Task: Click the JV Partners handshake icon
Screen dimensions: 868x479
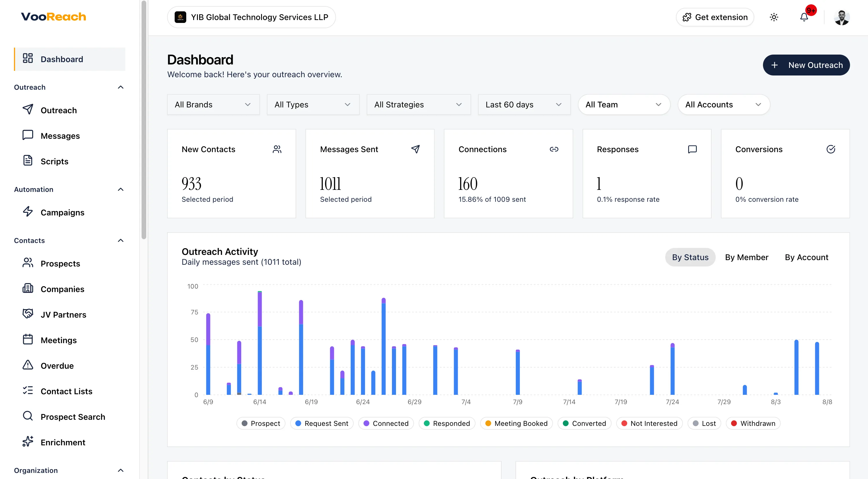Action: [x=28, y=314]
